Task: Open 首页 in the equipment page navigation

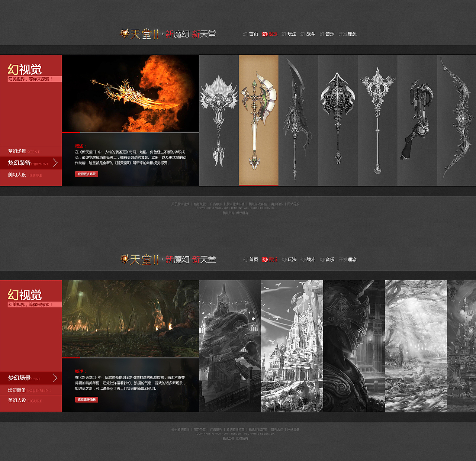Action: tap(251, 34)
